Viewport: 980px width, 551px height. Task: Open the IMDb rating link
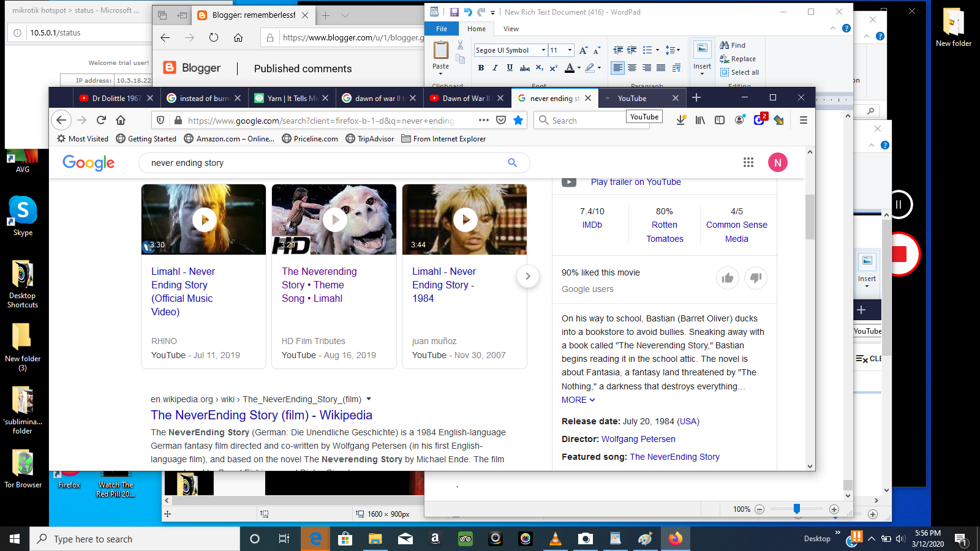click(x=592, y=225)
